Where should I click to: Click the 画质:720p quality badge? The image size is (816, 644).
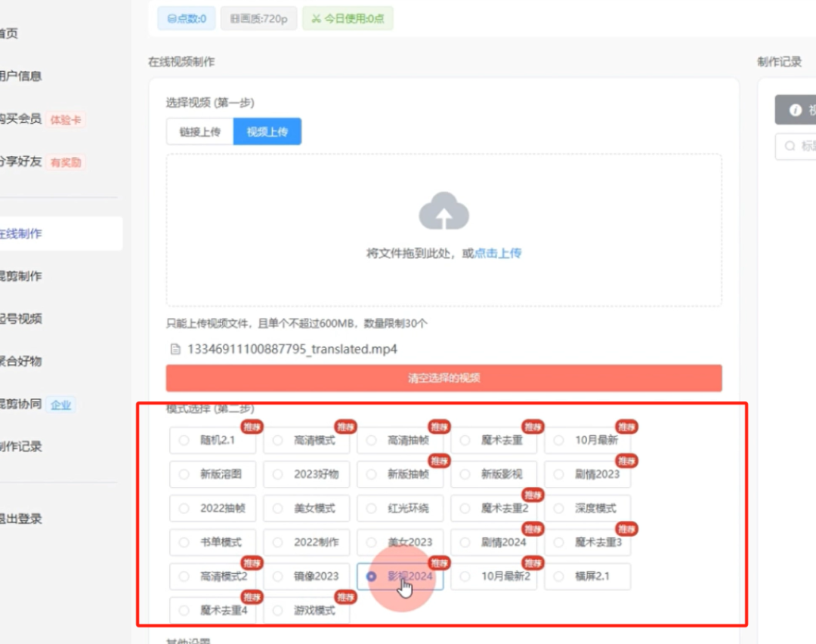pos(258,19)
